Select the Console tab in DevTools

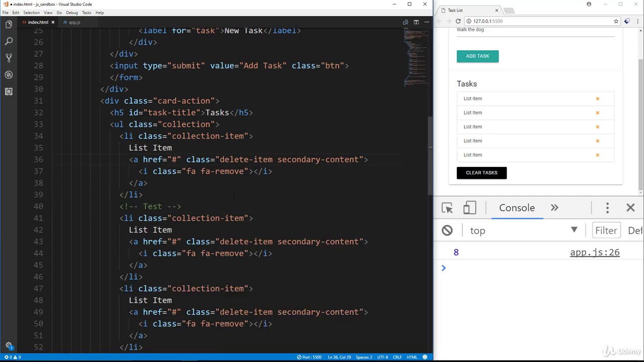click(517, 208)
